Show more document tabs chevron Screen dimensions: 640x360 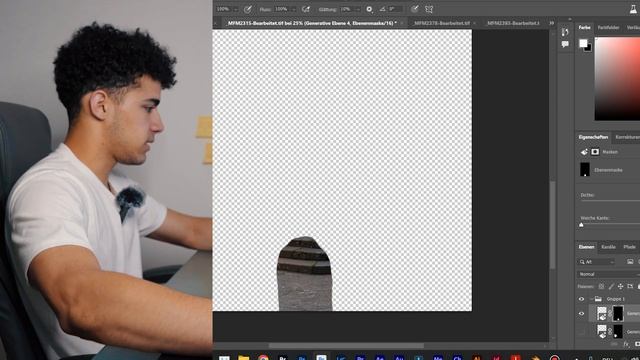552,23
